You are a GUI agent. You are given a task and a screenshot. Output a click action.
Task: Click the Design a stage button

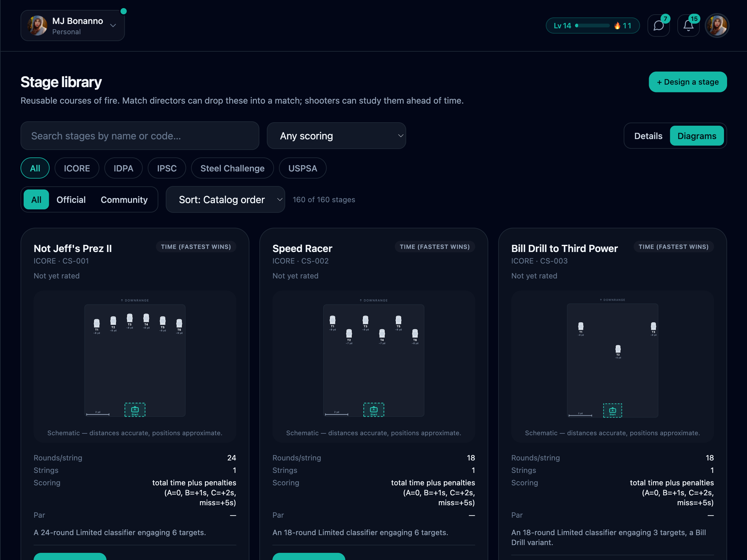coord(688,82)
